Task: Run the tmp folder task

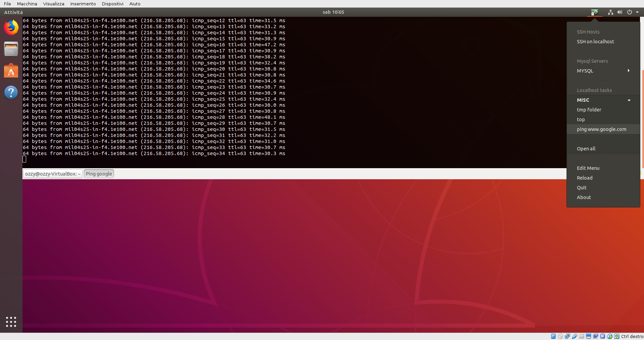Action: coord(603,110)
